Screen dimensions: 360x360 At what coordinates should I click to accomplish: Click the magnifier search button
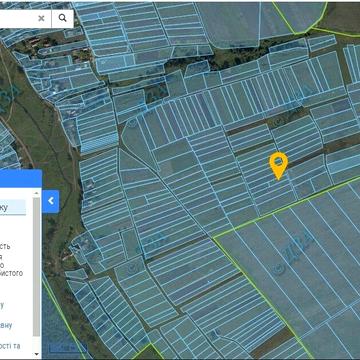point(63,18)
